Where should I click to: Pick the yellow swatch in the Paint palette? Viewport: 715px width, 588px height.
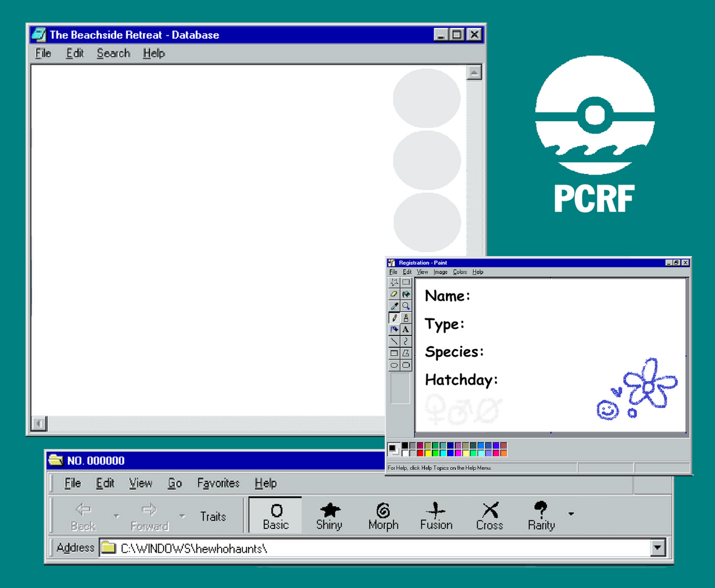click(428, 453)
